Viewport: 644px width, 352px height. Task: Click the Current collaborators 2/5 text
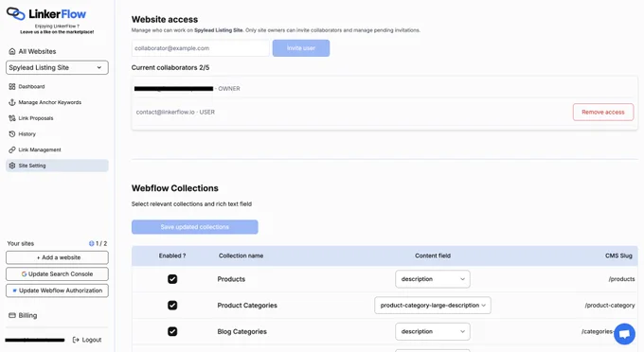point(170,68)
